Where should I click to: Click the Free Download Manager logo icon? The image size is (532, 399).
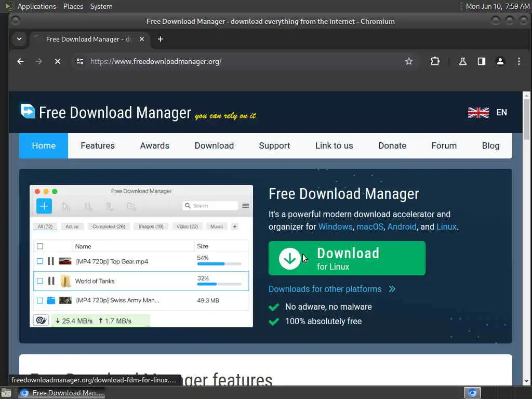28,111
